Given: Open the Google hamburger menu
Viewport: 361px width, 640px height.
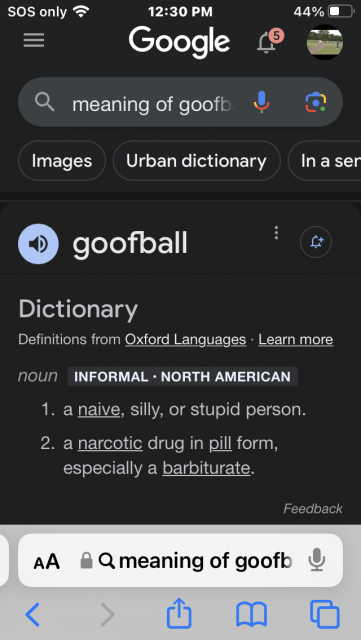Looking at the screenshot, I should click(33, 40).
